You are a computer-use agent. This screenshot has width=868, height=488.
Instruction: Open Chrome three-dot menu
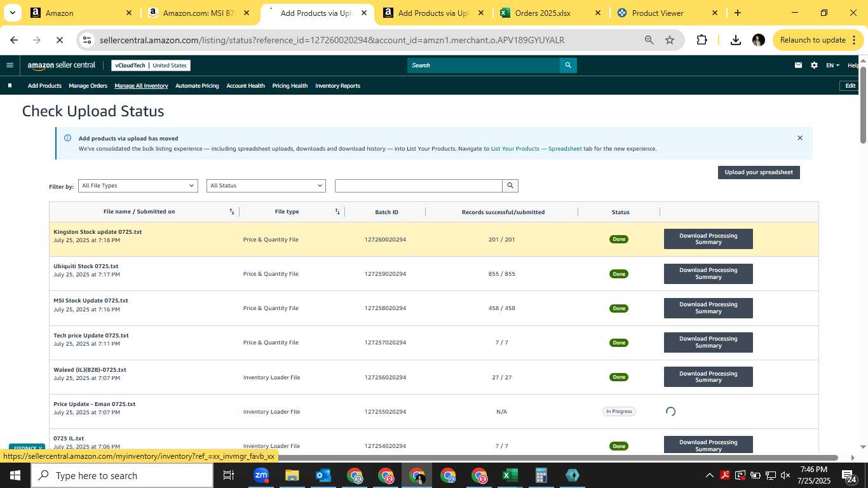[x=853, y=40]
